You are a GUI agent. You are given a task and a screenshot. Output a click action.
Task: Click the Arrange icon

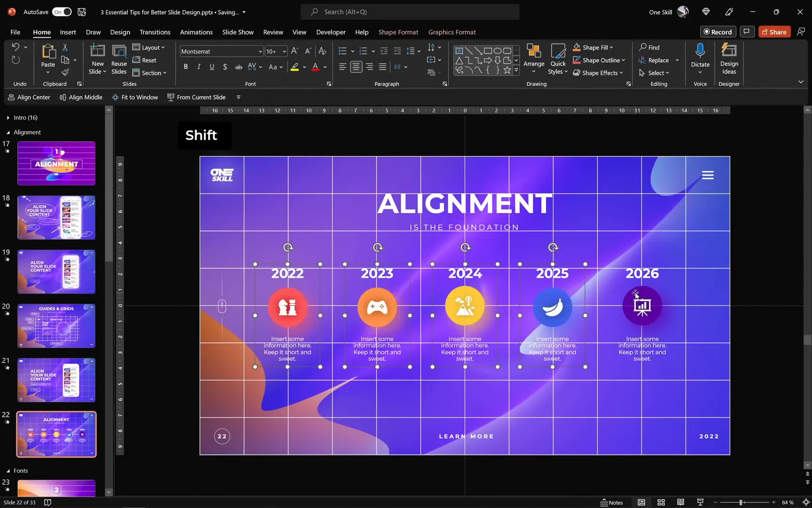534,51
